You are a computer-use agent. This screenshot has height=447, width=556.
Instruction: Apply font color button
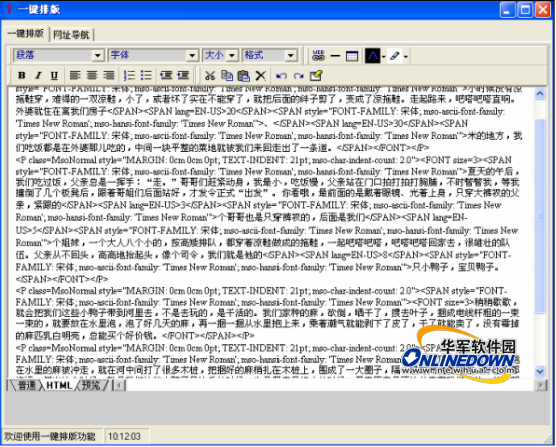point(372,56)
